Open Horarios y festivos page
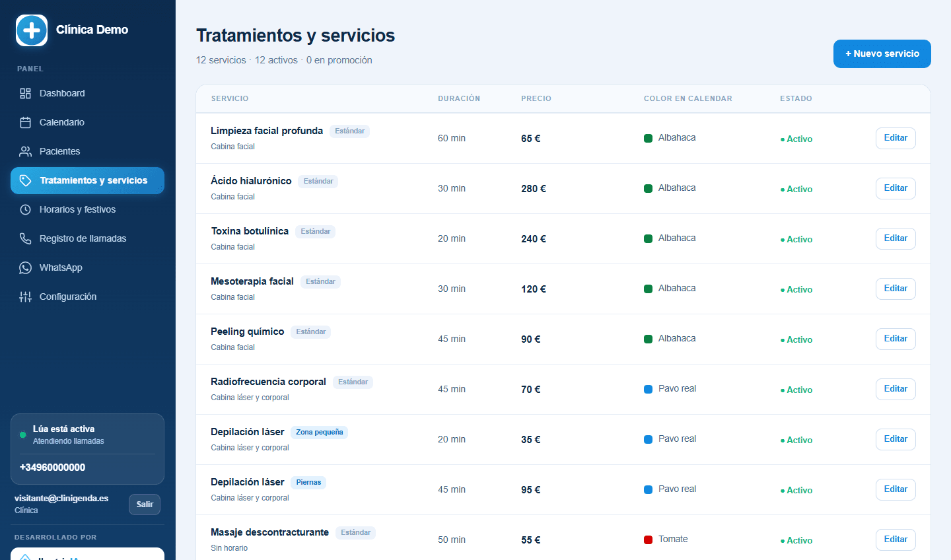This screenshot has height=560, width=951. point(87,209)
